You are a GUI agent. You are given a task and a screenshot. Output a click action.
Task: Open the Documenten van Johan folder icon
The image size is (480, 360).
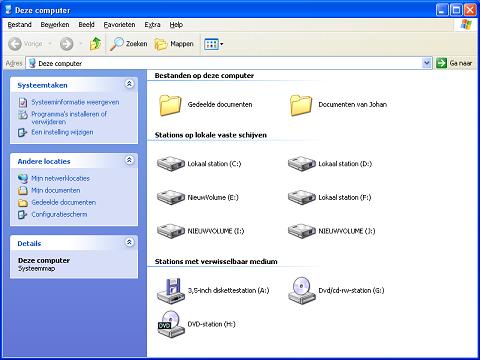(x=301, y=105)
